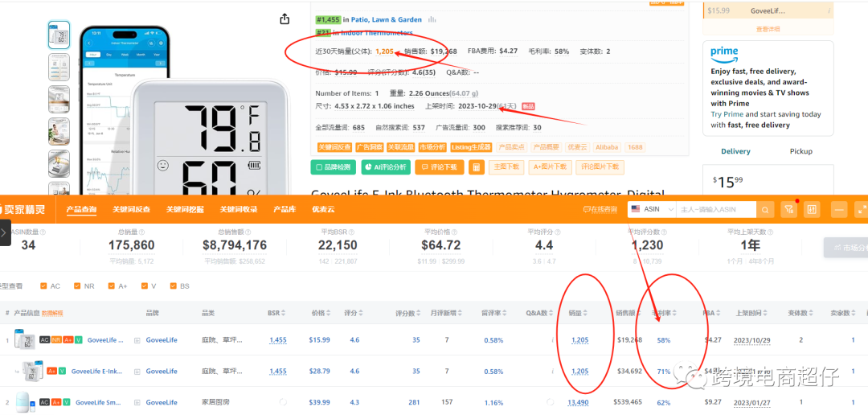This screenshot has height=415, width=868.
Task: Click the 在线咨询 chat icon link
Action: point(600,209)
